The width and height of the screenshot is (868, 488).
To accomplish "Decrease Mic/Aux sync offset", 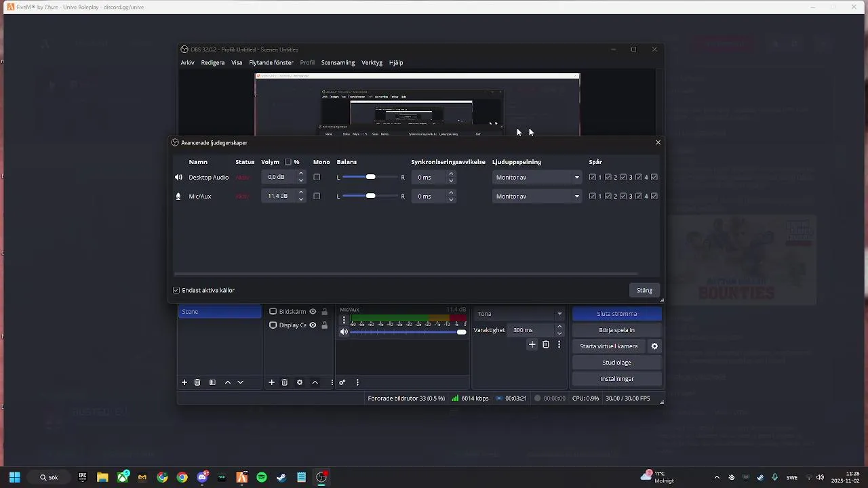I will click(x=451, y=200).
